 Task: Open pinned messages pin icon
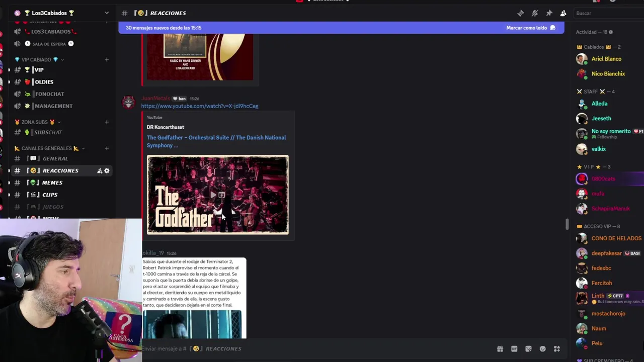pos(549,13)
